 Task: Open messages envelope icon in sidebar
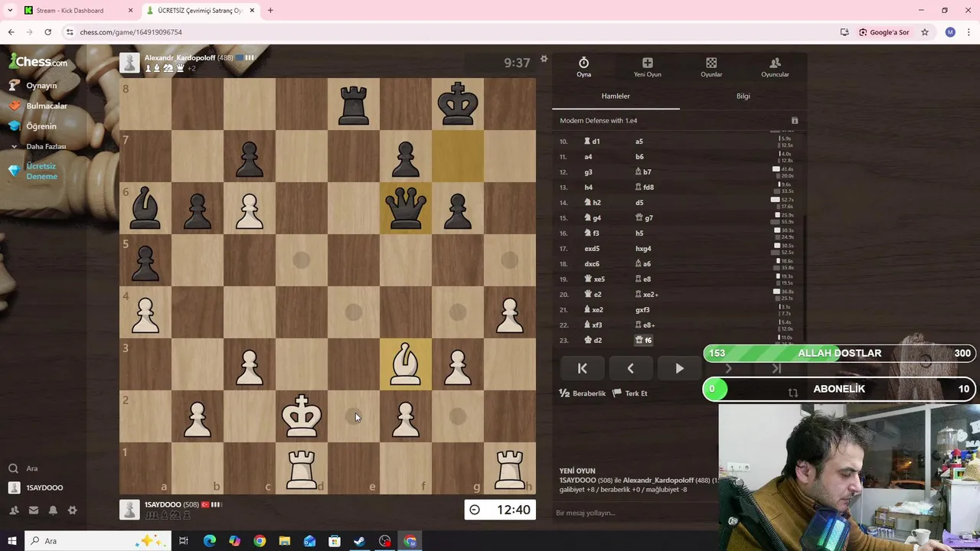coord(34,510)
